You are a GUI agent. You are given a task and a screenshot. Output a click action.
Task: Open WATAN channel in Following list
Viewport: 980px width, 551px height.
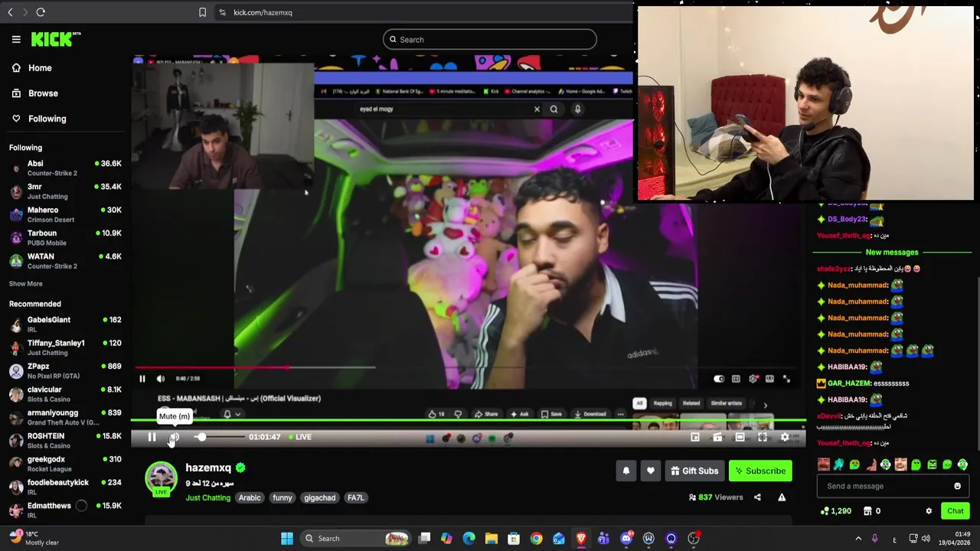tap(65, 261)
